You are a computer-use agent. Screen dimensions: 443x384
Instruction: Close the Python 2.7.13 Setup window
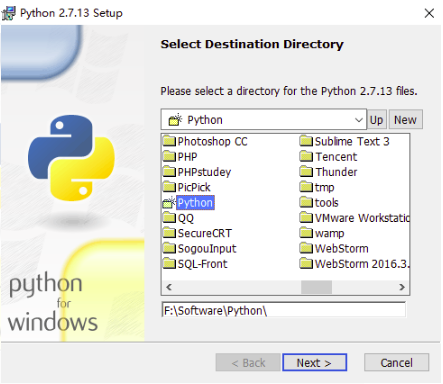[x=429, y=13]
